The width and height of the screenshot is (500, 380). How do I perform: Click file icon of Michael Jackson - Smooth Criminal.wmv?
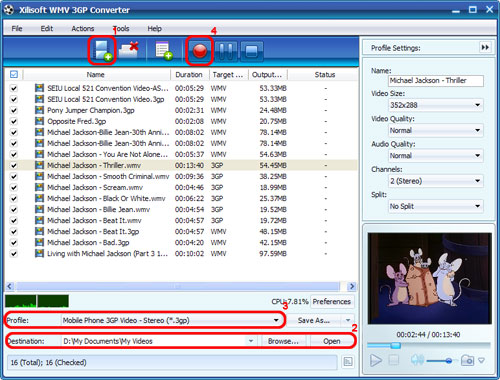pyautogui.click(x=39, y=176)
